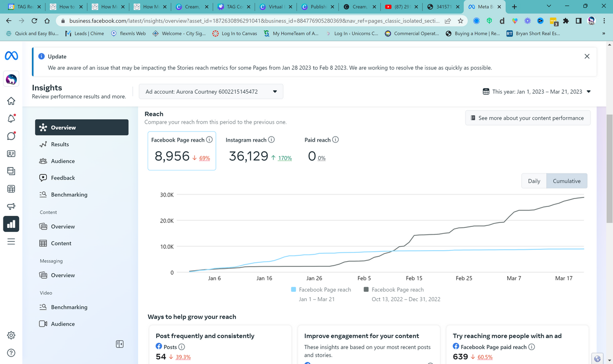Click the Insights bar chart icon
This screenshot has height=364, width=613.
pyautogui.click(x=11, y=224)
